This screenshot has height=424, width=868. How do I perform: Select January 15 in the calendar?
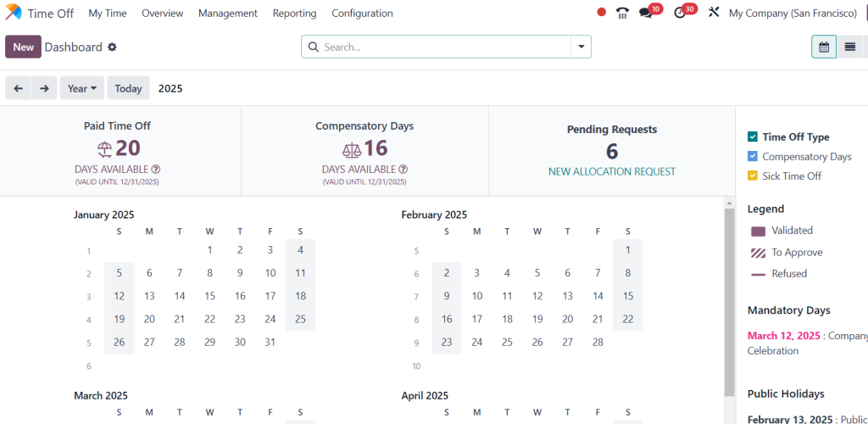click(210, 296)
